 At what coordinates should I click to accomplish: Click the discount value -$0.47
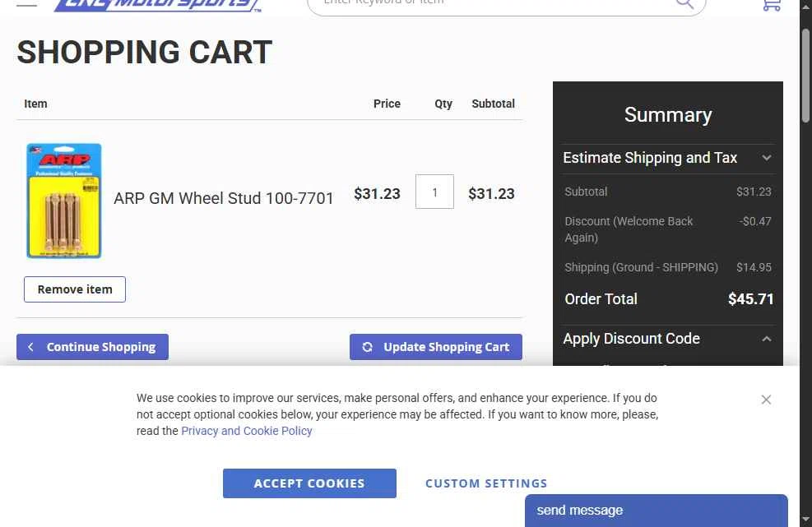[755, 221]
